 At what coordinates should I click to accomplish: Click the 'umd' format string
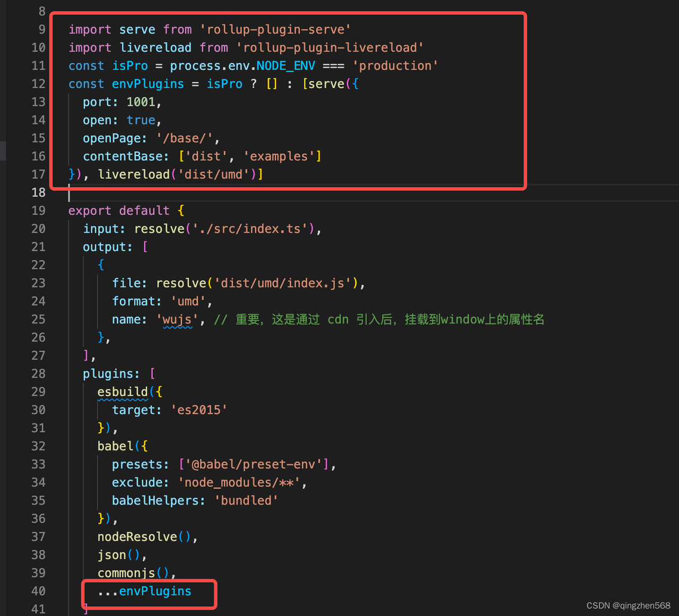tap(188, 301)
